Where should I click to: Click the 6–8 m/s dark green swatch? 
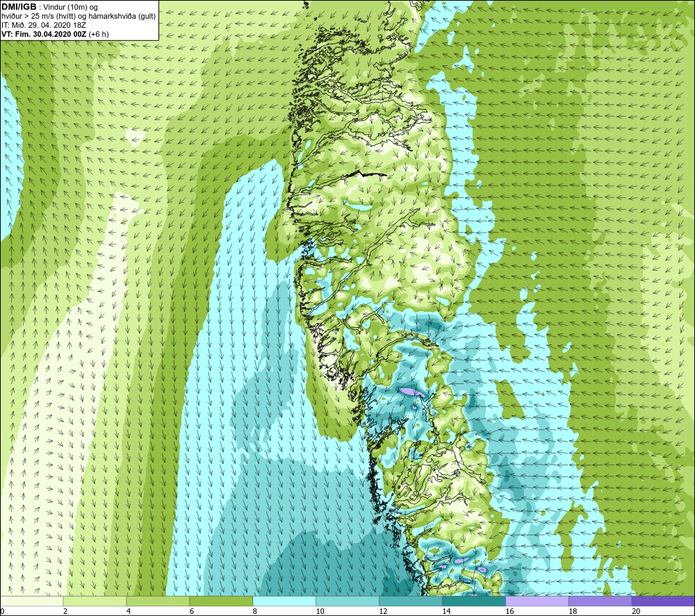click(221, 601)
